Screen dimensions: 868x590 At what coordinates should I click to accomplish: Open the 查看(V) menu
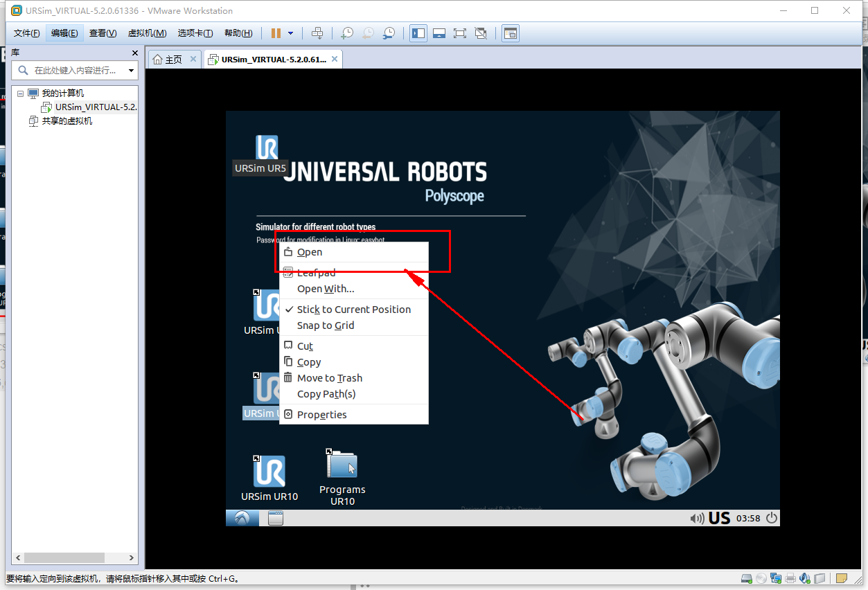pyautogui.click(x=103, y=33)
